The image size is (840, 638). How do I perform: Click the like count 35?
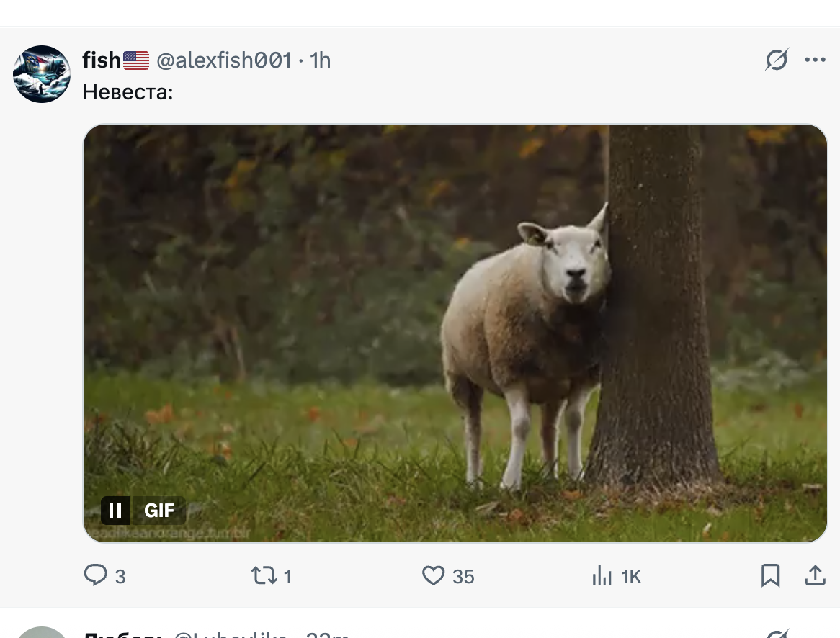tap(464, 577)
